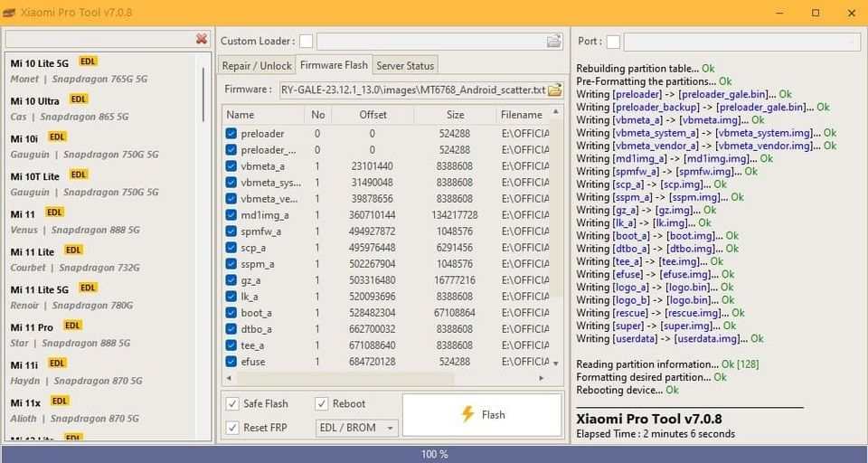Click partition list scroll up arrow
This screenshot has height=463, width=868.
[x=556, y=112]
